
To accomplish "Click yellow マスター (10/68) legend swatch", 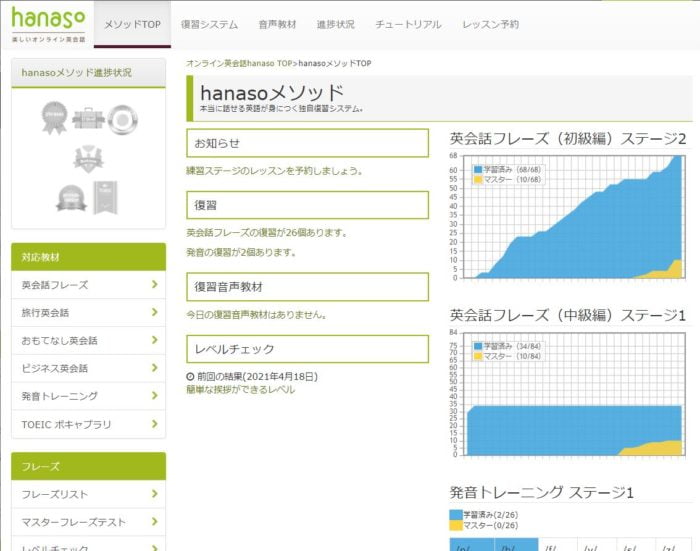I will (x=478, y=179).
